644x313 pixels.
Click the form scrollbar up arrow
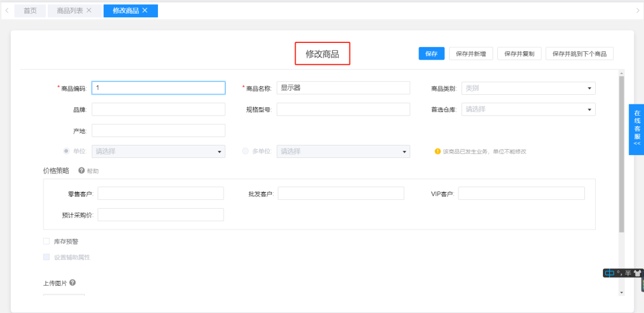(621, 73)
